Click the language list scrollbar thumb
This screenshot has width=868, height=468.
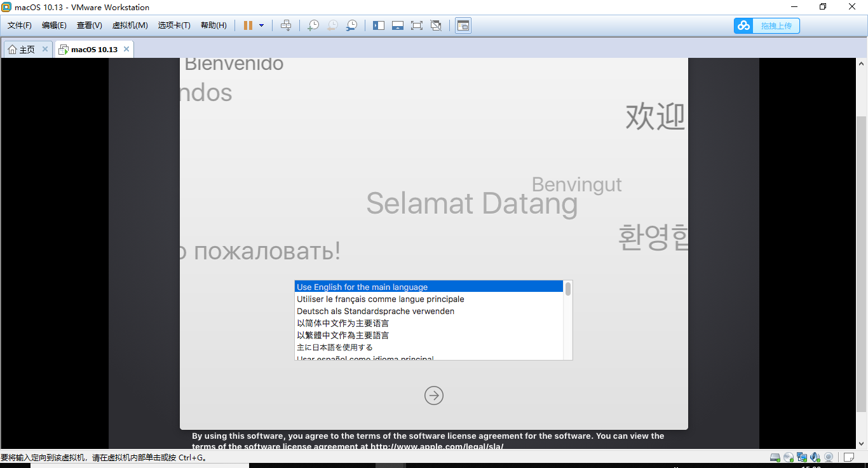[568, 289]
